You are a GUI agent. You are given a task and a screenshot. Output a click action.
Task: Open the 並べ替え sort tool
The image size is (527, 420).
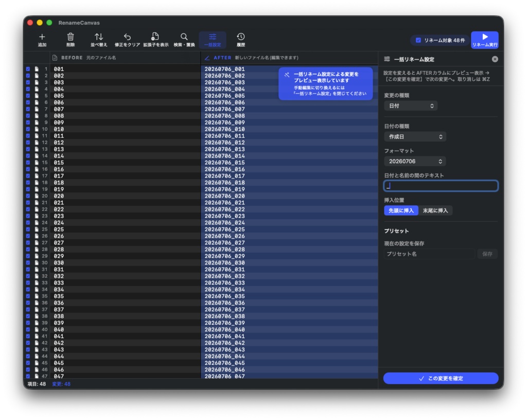click(99, 37)
